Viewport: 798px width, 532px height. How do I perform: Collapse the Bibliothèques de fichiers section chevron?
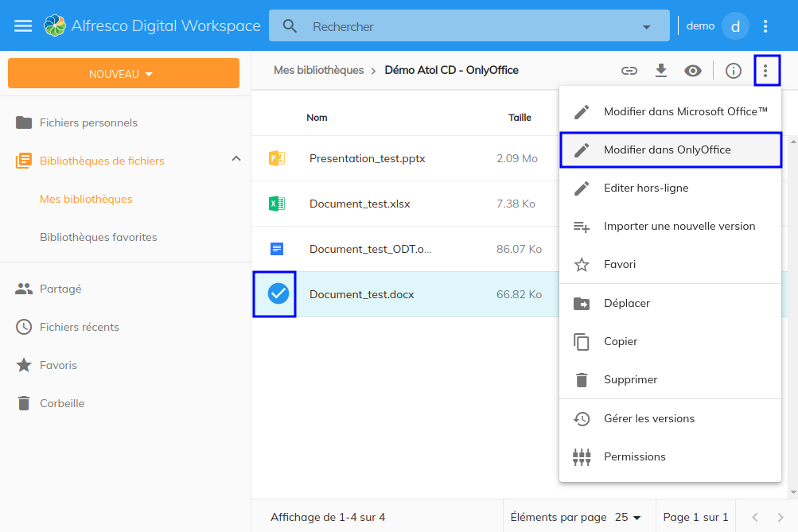point(236,159)
